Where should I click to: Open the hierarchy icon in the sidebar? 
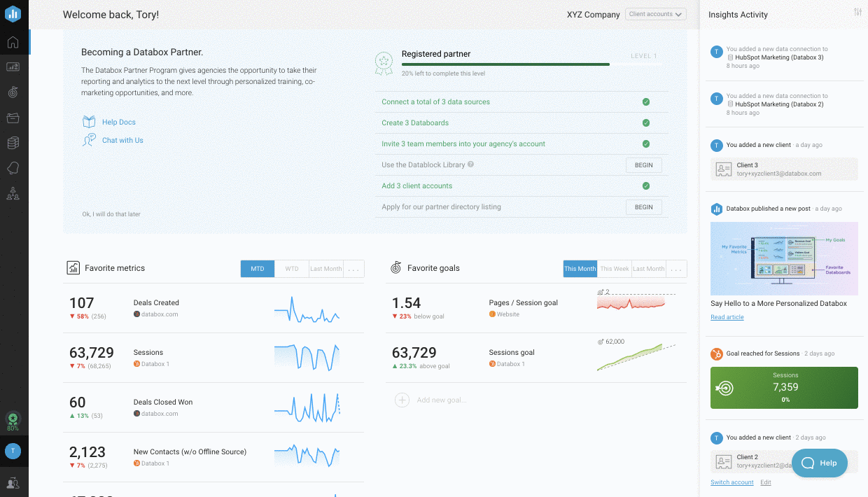click(13, 193)
